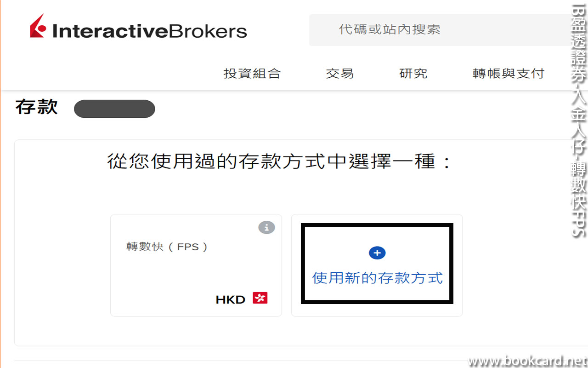This screenshot has height=368, width=588.
Task: Open the 投資組合 menu
Action: pyautogui.click(x=252, y=74)
